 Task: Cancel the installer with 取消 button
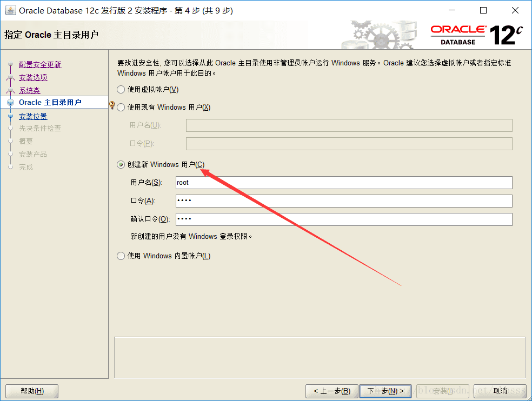[x=500, y=391]
